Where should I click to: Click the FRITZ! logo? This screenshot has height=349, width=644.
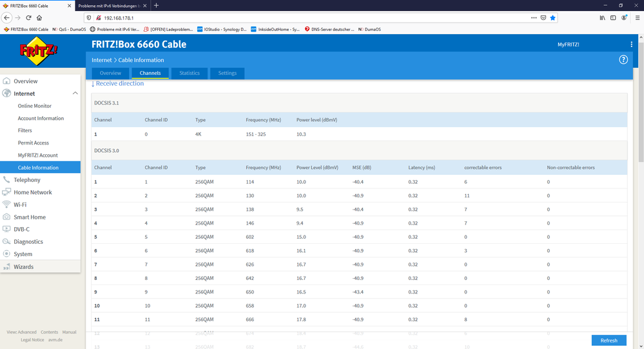click(x=39, y=51)
